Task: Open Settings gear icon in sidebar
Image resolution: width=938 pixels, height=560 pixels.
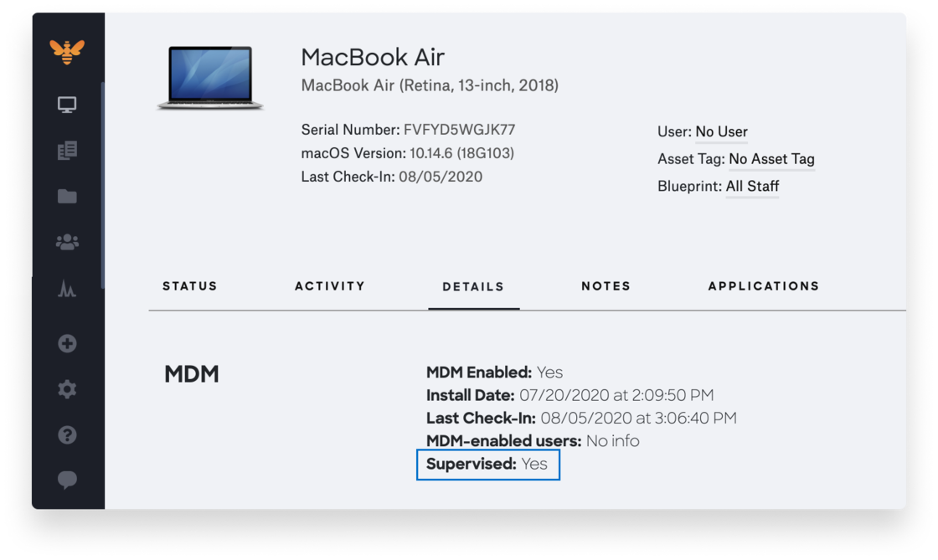Action: click(67, 389)
